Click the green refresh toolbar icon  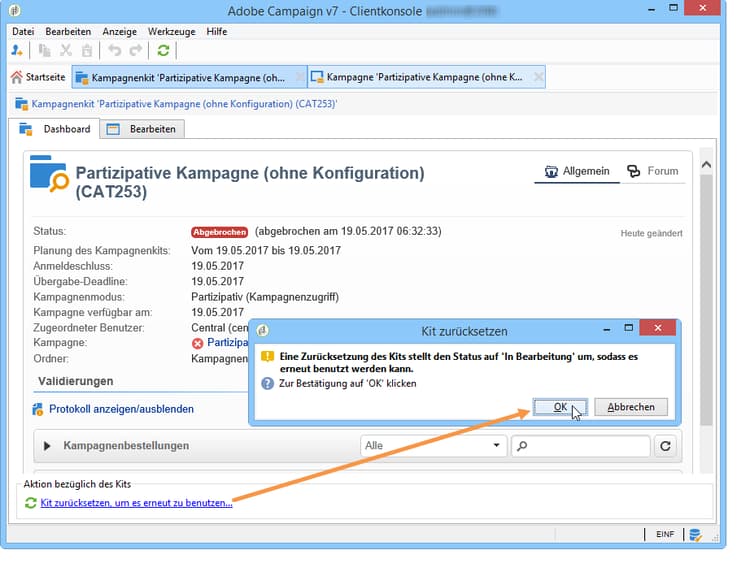[x=163, y=50]
